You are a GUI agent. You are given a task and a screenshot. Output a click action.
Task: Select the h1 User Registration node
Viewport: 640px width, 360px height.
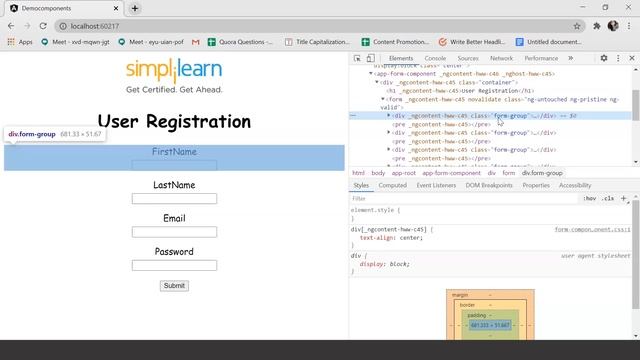(460, 91)
